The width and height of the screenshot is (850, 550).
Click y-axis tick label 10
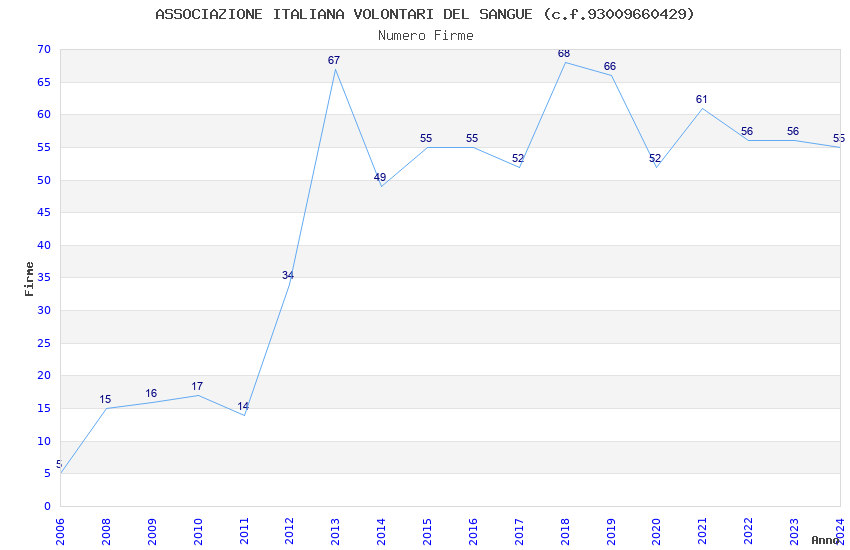[44, 441]
